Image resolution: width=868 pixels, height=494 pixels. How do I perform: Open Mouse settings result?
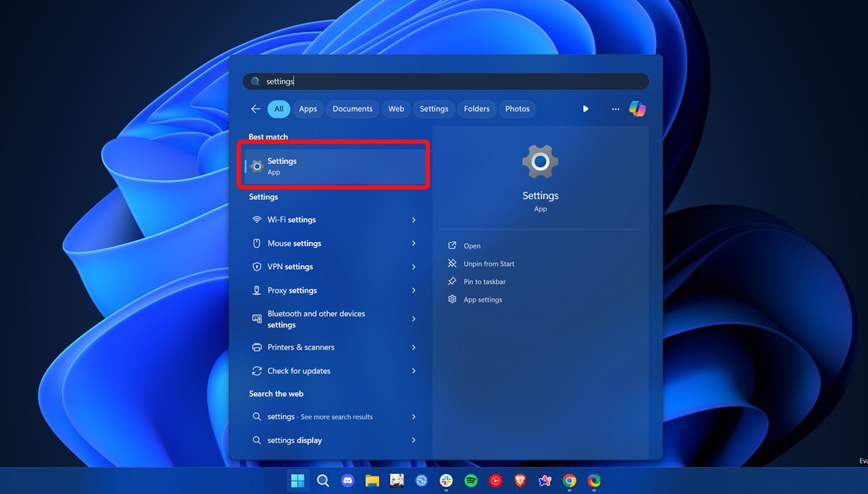click(334, 244)
